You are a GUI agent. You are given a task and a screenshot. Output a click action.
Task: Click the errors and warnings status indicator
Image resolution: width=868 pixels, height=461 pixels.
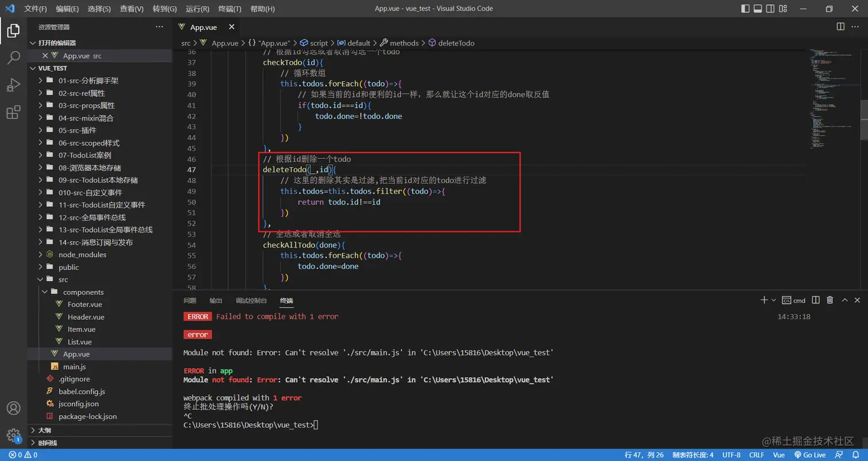pos(23,455)
